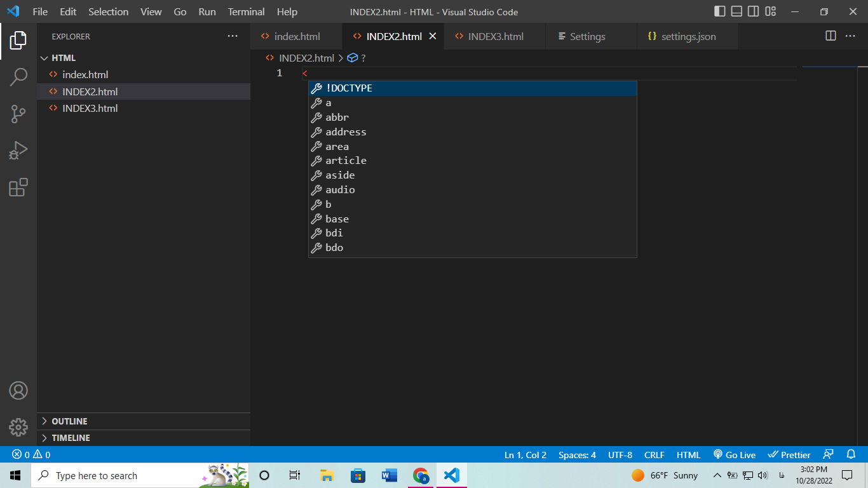Choose the article suggestion
The height and width of the screenshot is (488, 868).
tap(472, 161)
